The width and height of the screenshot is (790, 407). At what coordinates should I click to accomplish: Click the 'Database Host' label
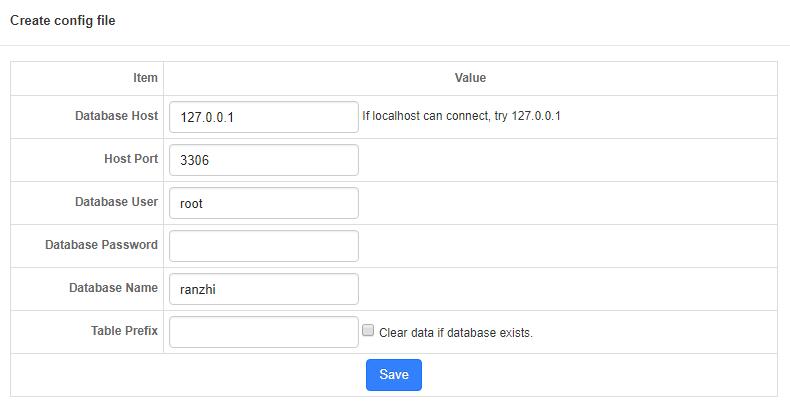coord(116,116)
